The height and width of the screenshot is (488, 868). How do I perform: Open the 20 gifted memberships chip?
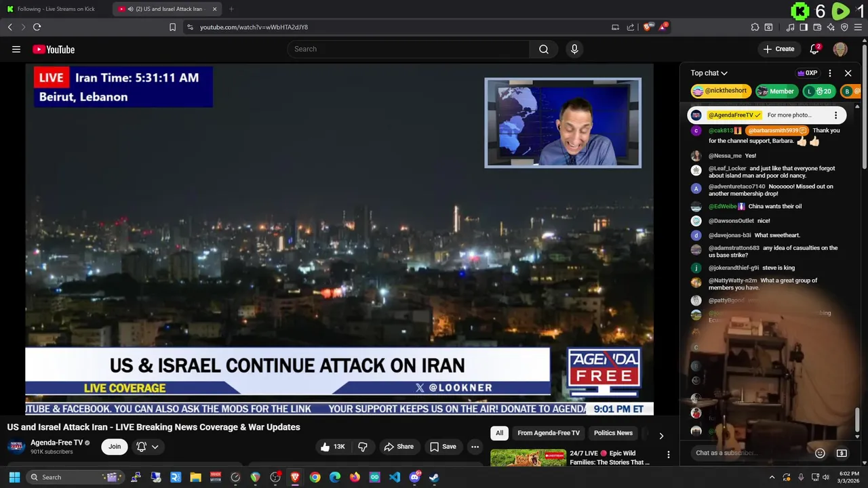[x=819, y=91]
